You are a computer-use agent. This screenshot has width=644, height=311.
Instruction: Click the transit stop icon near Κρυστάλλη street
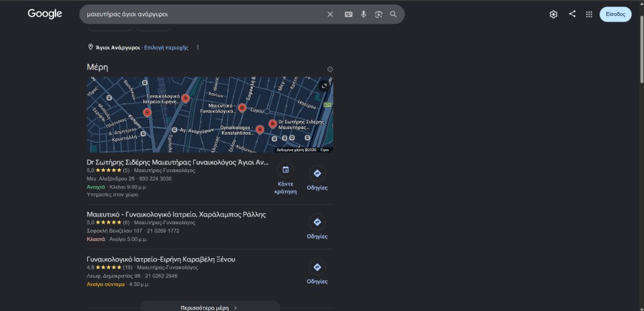pyautogui.click(x=143, y=133)
